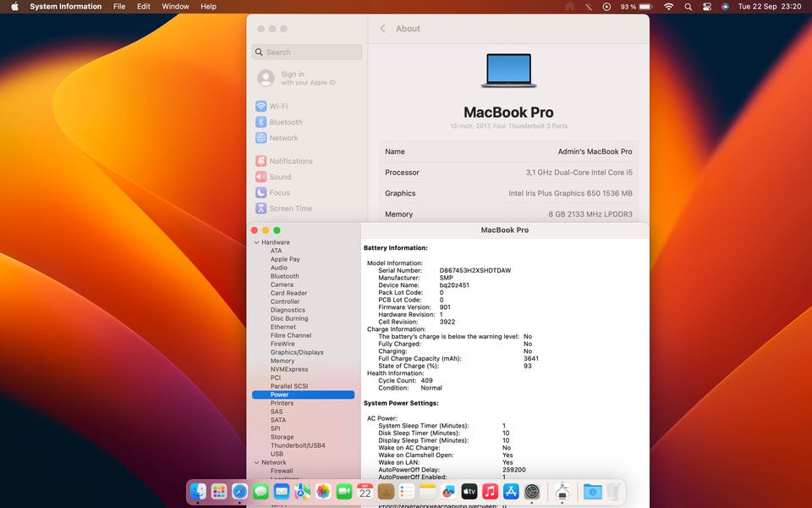Select Storage in the Hardware tree
Screen dimensions: 812x508
[x=282, y=437]
